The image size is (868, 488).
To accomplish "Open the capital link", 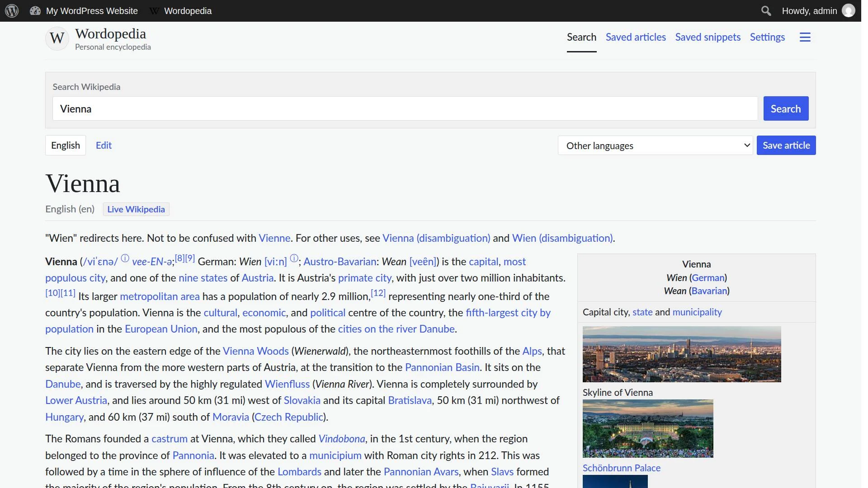I will 483,262.
